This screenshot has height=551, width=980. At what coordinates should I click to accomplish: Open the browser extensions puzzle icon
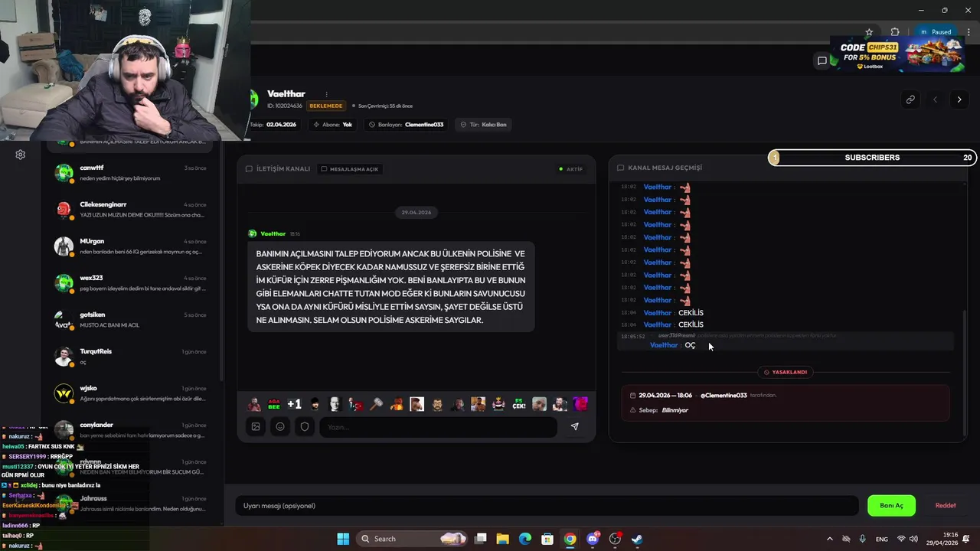[895, 32]
